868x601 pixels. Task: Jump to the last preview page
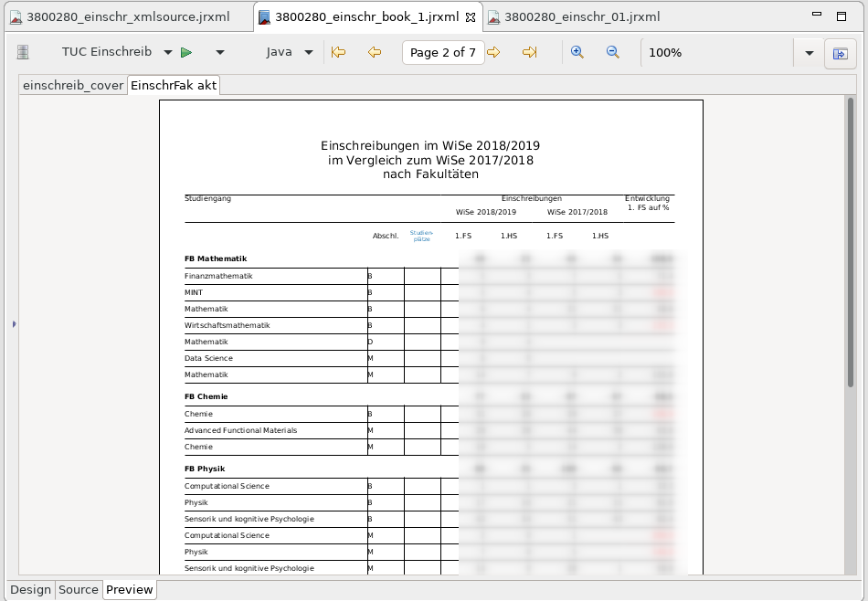[530, 52]
